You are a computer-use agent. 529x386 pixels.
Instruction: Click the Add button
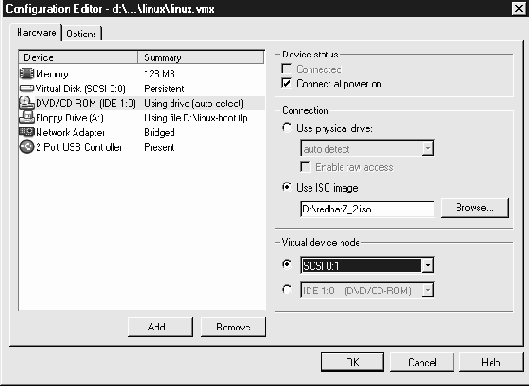(160, 327)
